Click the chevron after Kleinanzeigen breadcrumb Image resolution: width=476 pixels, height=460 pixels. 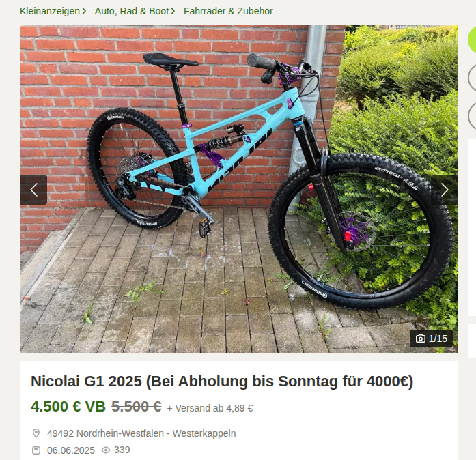(x=84, y=11)
